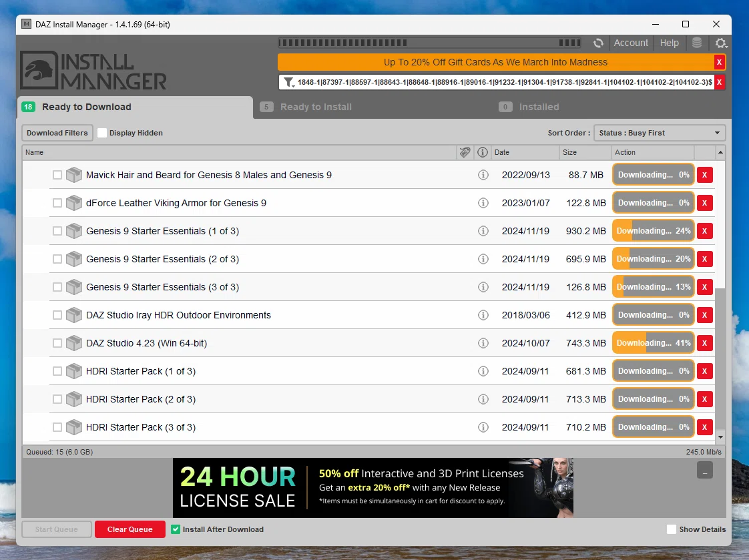Click the Start Queue button
This screenshot has height=560, width=749.
pyautogui.click(x=56, y=529)
